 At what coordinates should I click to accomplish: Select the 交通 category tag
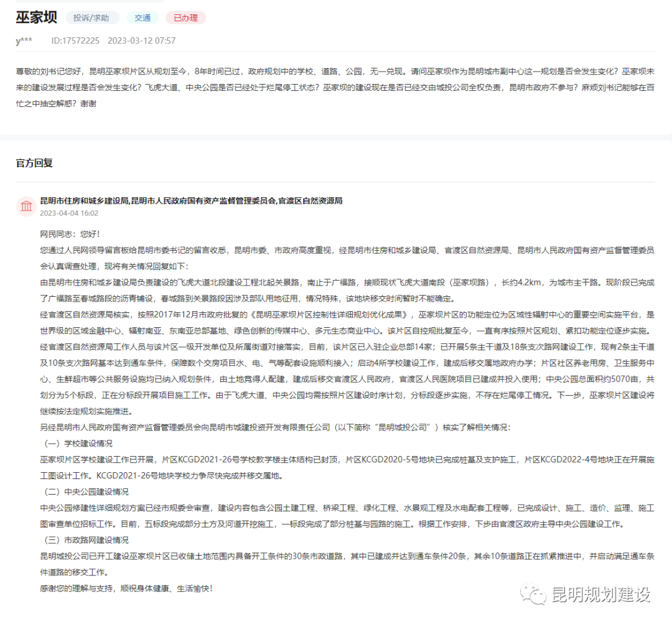point(142,17)
